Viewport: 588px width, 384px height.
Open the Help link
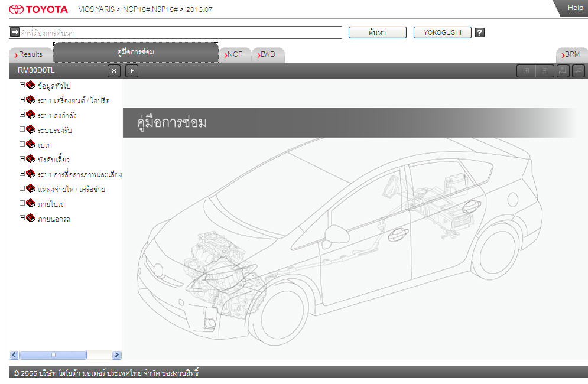pos(575,8)
